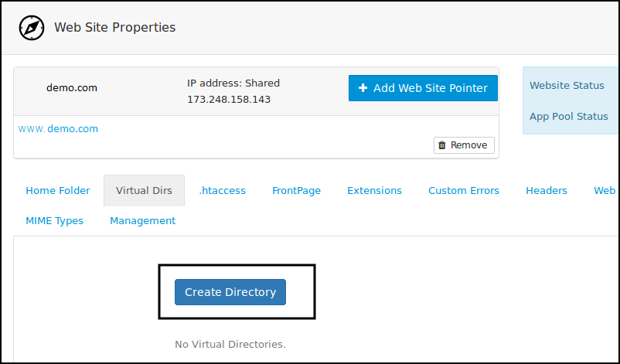Click the trash icon on Remove button
Viewport: 620px width, 364px height.
click(x=441, y=145)
